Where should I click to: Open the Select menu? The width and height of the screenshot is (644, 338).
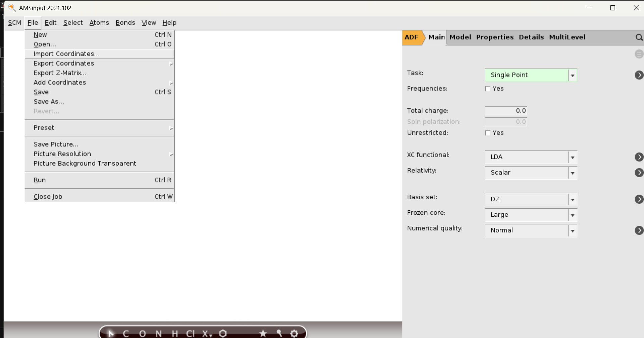point(73,23)
